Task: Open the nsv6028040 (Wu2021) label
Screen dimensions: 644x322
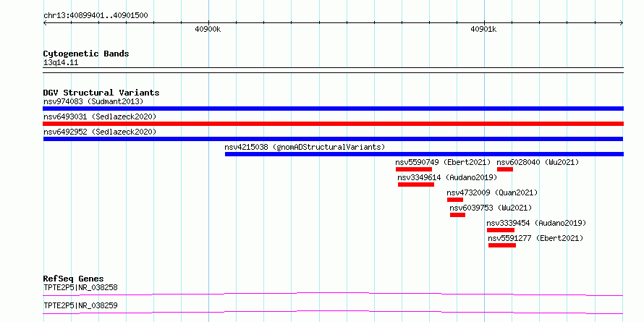Action: click(538, 162)
